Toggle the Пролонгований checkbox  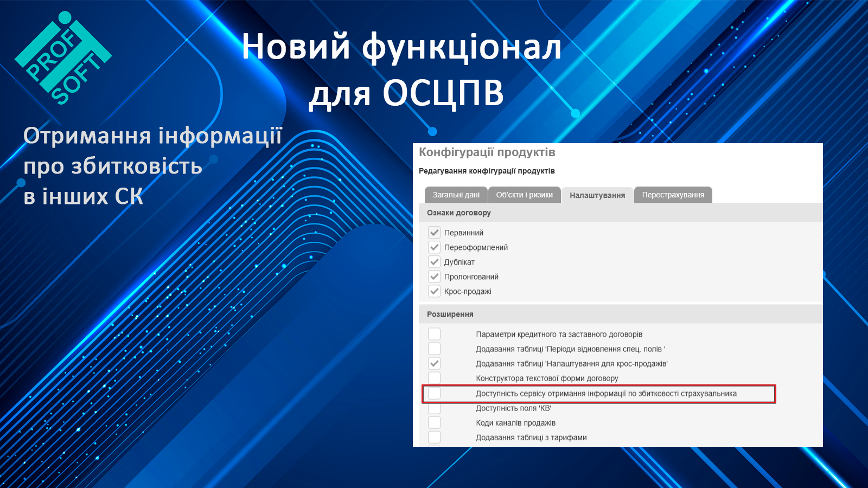434,277
